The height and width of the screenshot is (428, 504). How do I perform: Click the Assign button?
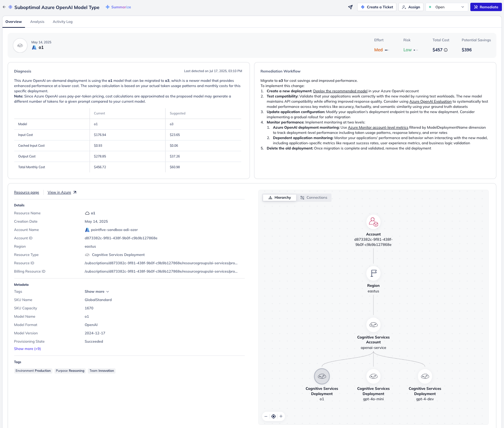(411, 7)
